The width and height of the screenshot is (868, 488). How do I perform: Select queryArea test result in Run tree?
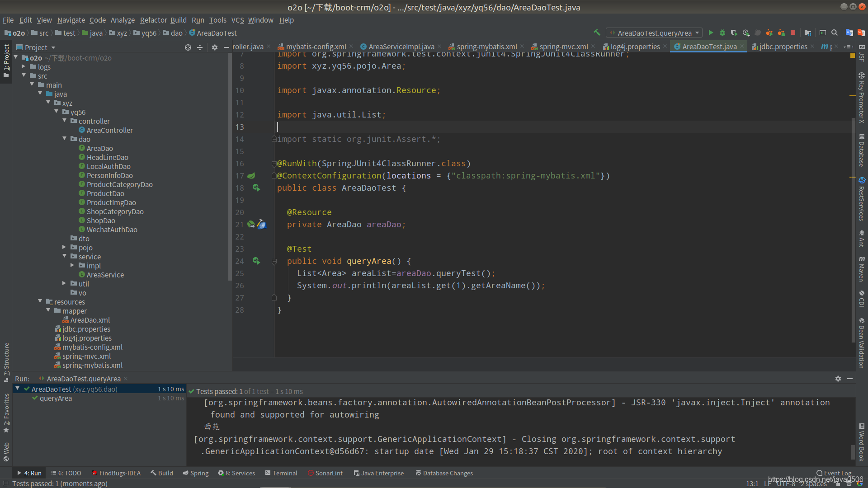(56, 398)
